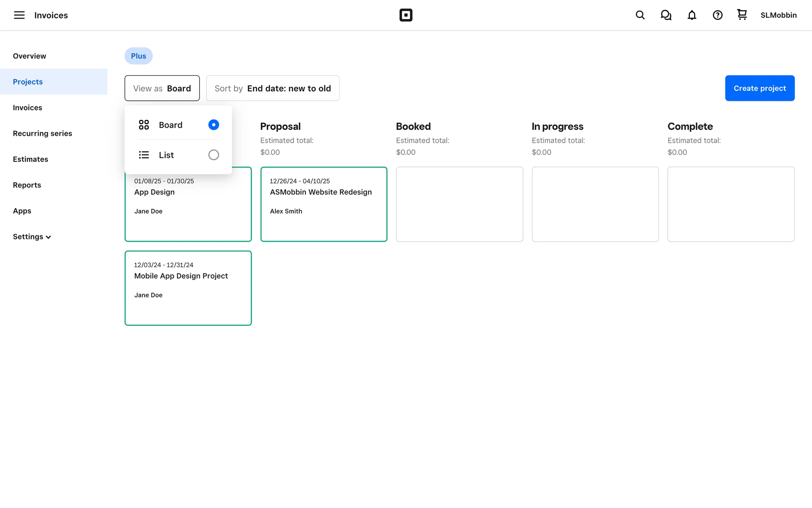812x508 pixels.
Task: Open ASMobbin Website Redesign project card
Action: pos(324,204)
